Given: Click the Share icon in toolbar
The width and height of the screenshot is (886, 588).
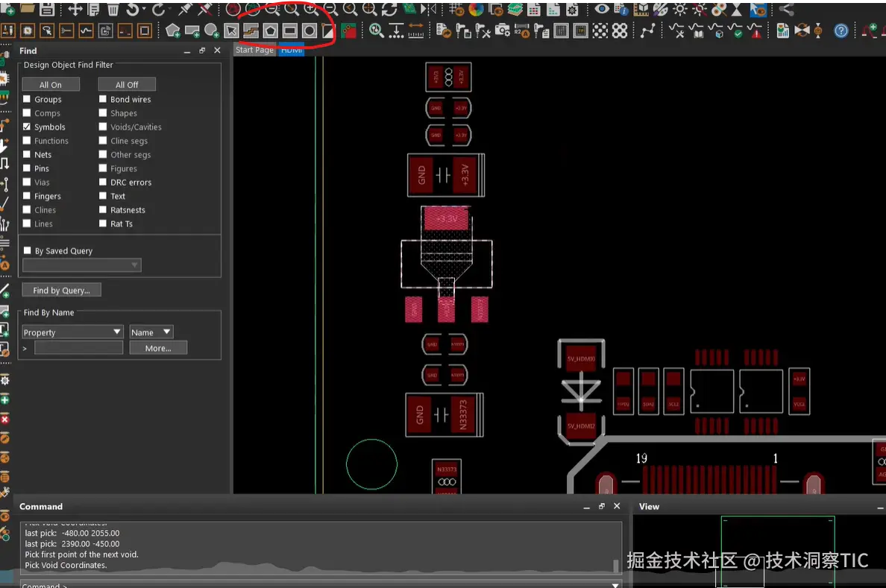Looking at the screenshot, I should (x=785, y=8).
